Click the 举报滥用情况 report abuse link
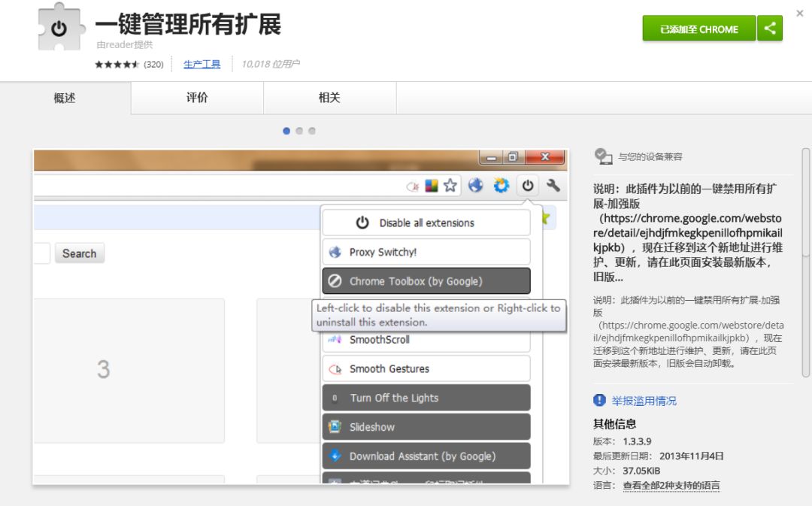This screenshot has height=506, width=812. tap(644, 401)
